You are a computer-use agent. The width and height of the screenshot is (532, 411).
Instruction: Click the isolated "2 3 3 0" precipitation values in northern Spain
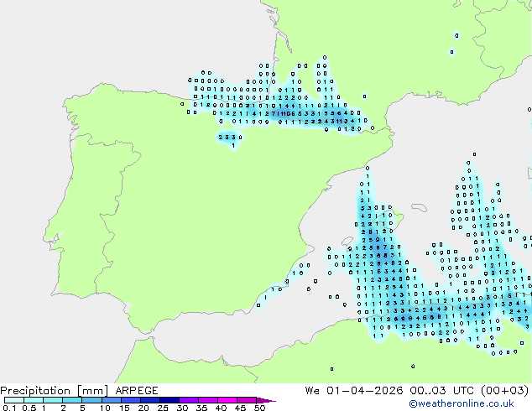[x=231, y=138]
